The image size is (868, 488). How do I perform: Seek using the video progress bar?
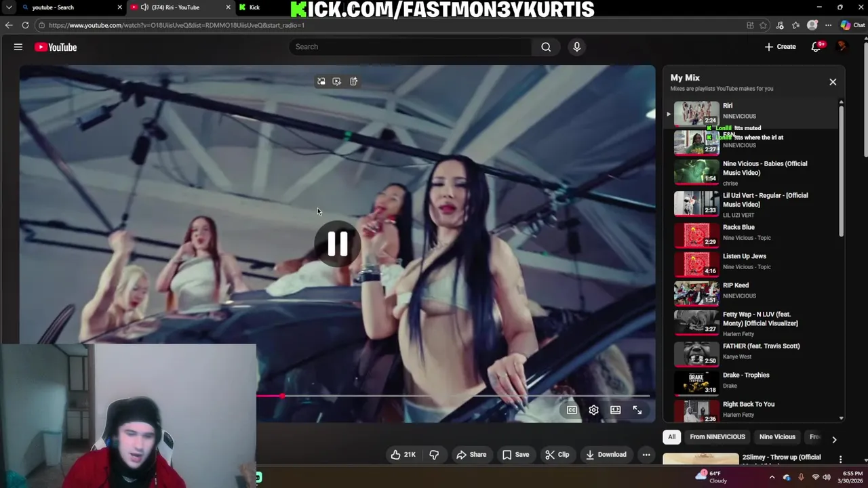coord(453,396)
